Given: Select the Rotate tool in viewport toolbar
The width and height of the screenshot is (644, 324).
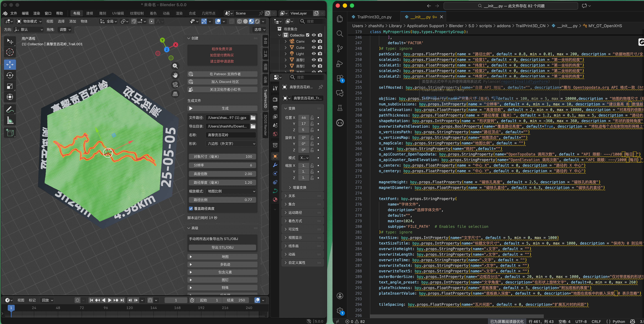Looking at the screenshot, I should pyautogui.click(x=10, y=75).
